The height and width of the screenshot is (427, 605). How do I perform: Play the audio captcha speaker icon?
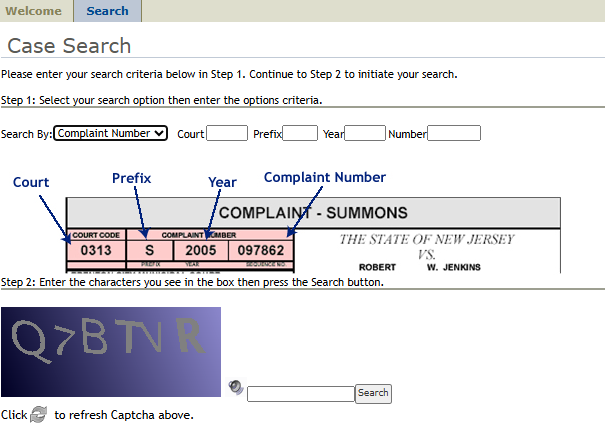click(x=235, y=387)
